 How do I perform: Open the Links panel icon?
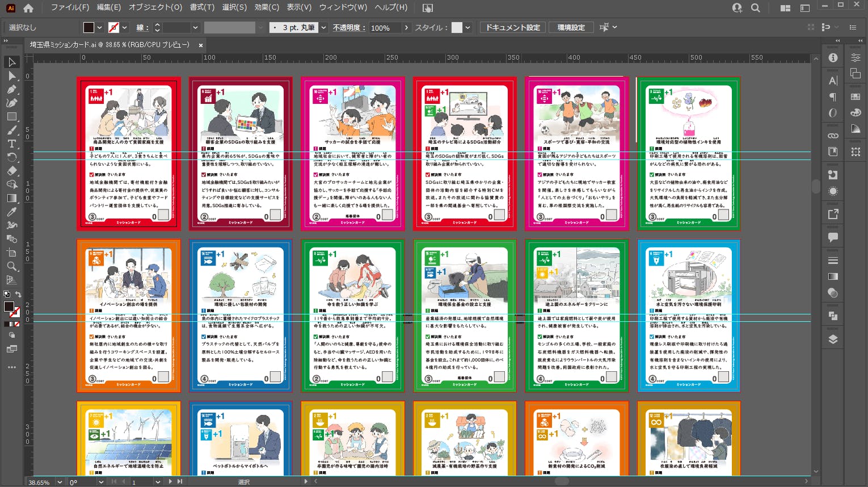[x=833, y=136]
